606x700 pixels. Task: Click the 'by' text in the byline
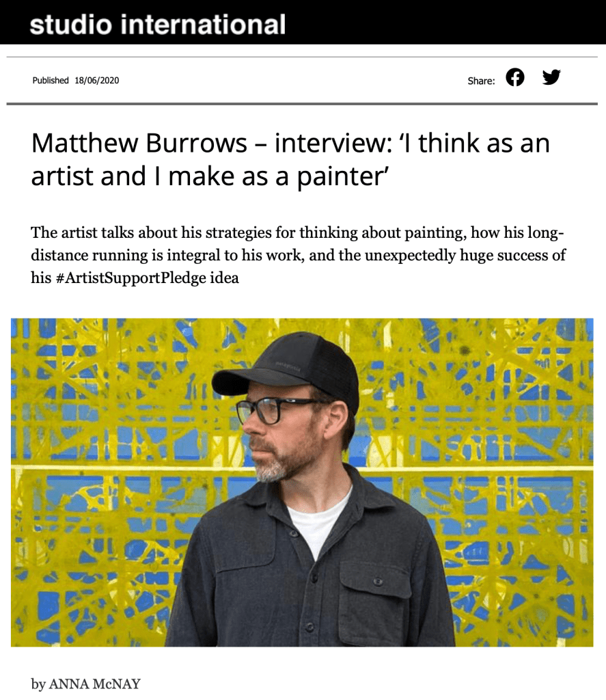(38, 684)
